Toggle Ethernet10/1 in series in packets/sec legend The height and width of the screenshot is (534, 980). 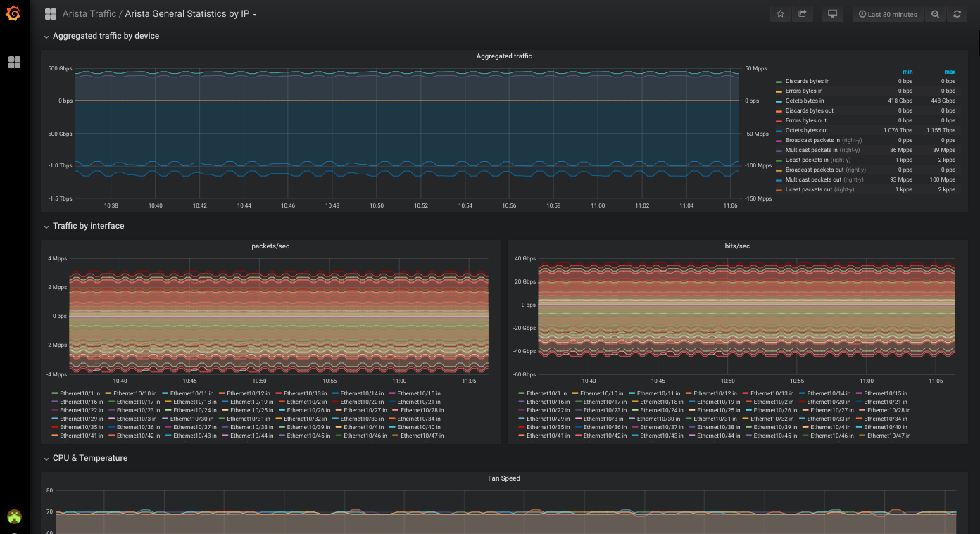(76, 393)
